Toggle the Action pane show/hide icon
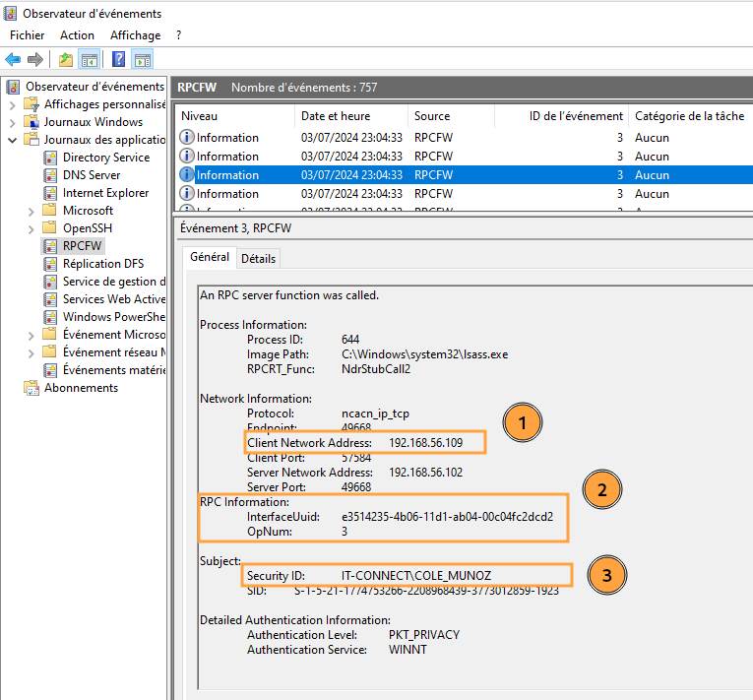Viewport: 753px width, 700px height. 142,60
